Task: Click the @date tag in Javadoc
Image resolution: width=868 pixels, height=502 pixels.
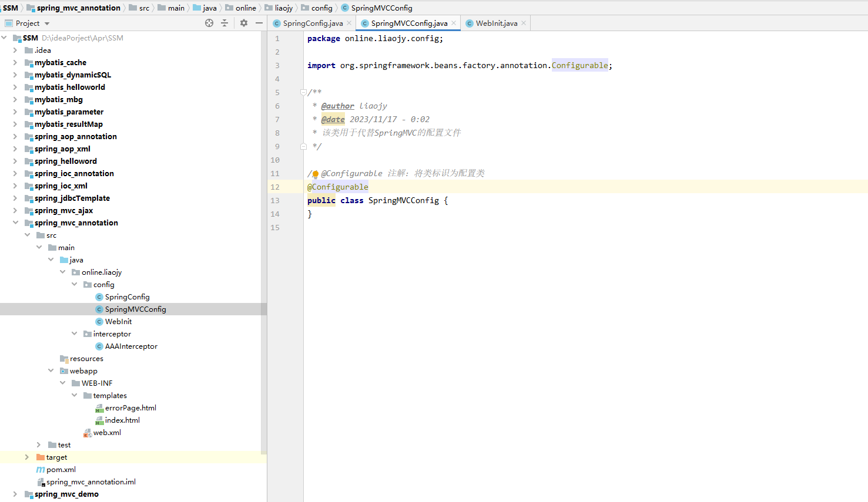Action: [333, 119]
